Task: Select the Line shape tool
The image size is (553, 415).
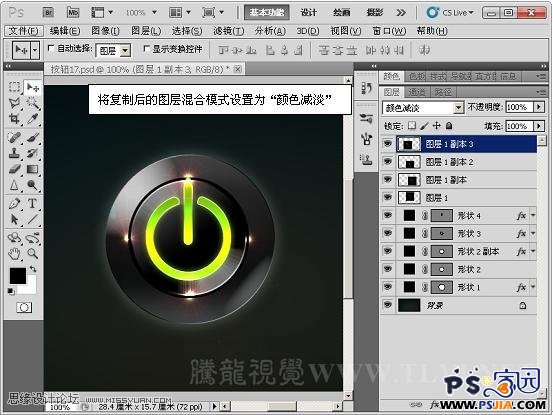Action: (33, 219)
